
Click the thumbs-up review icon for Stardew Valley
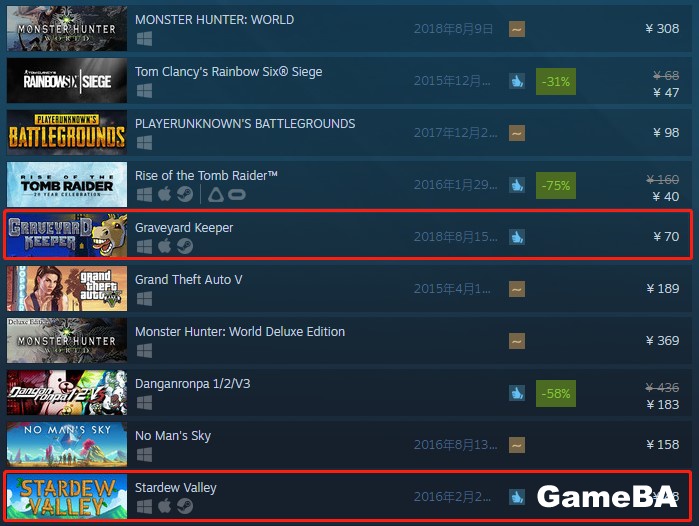[517, 497]
